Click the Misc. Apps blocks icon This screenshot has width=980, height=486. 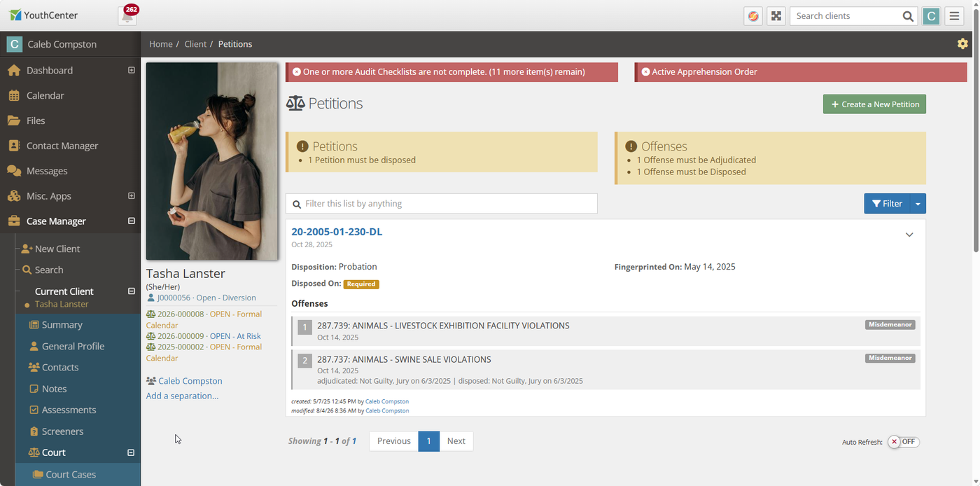click(x=14, y=196)
